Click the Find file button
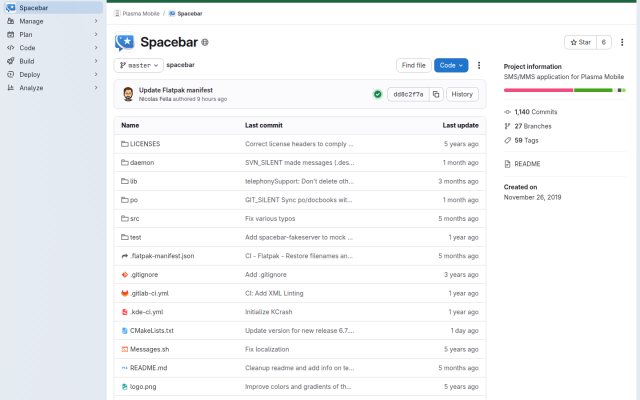Screen dimensions: 640x400 413,65
